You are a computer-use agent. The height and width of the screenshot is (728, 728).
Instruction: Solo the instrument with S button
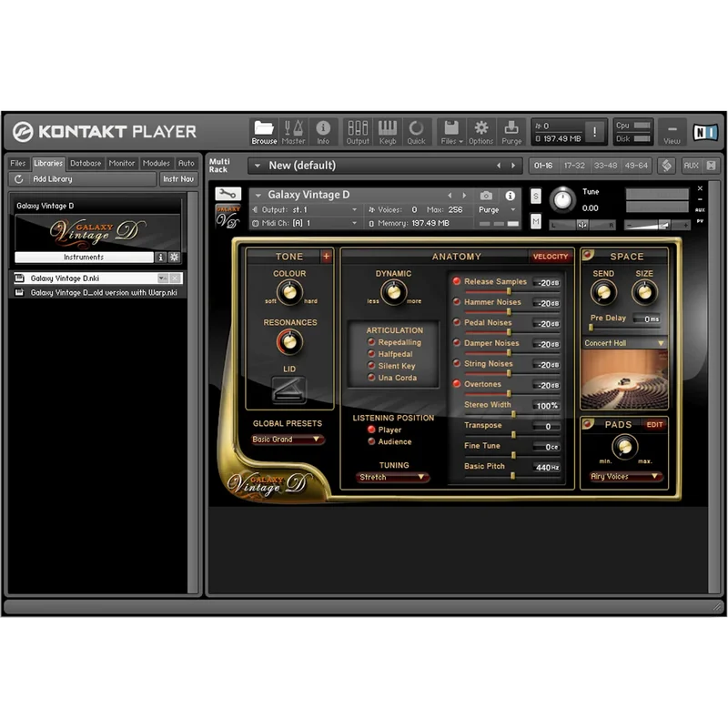[535, 196]
